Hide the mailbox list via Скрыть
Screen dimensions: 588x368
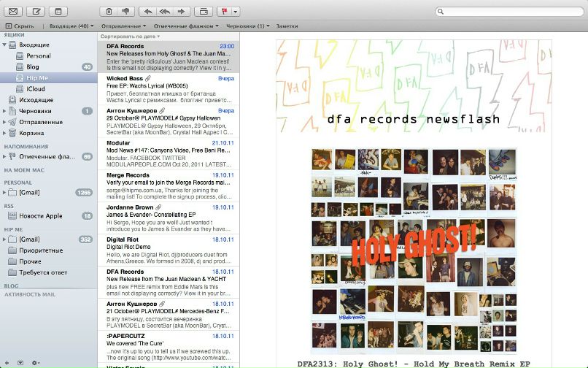tap(19, 26)
